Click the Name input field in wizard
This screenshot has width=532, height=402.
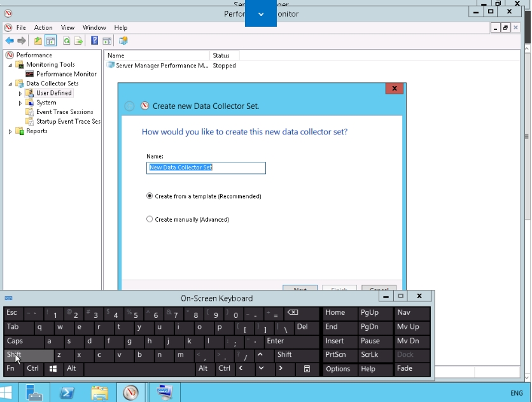pos(206,168)
